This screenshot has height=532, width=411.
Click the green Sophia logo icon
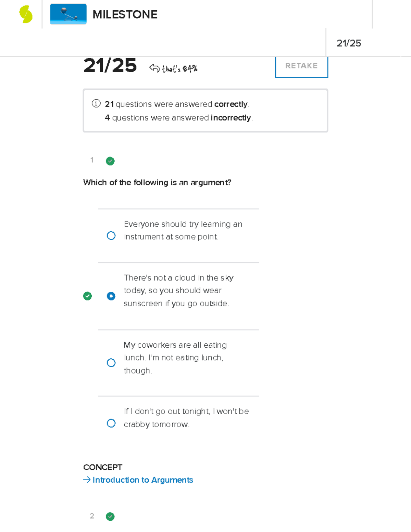point(26,14)
